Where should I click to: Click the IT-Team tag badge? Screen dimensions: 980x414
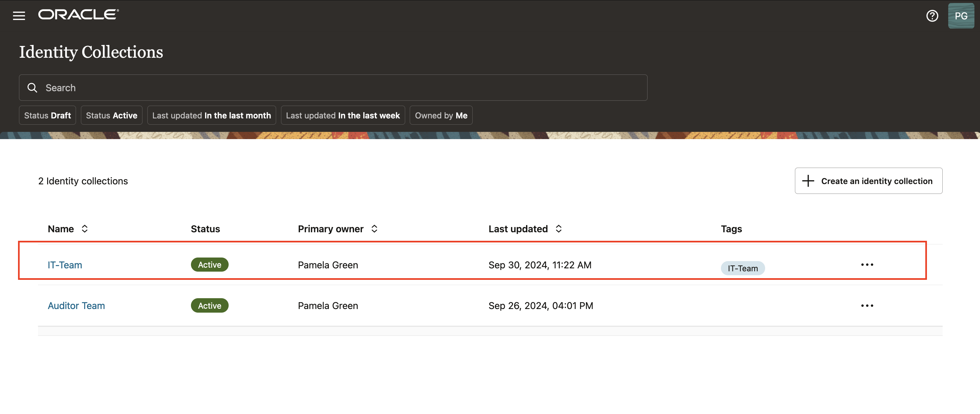[x=742, y=268]
